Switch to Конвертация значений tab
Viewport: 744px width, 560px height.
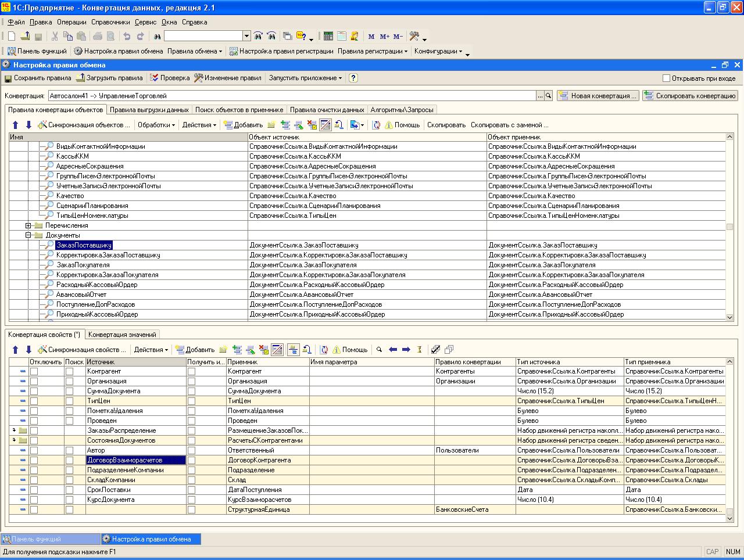(x=122, y=335)
